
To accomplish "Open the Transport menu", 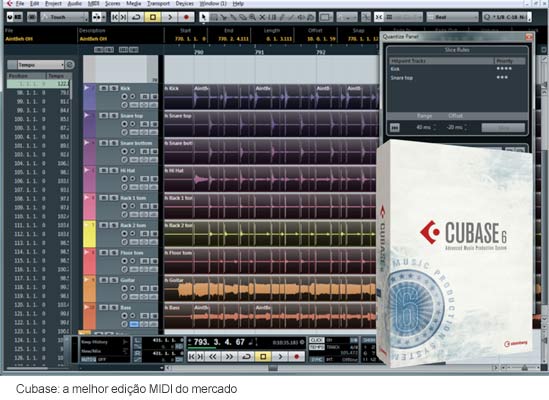I will coord(158,4).
